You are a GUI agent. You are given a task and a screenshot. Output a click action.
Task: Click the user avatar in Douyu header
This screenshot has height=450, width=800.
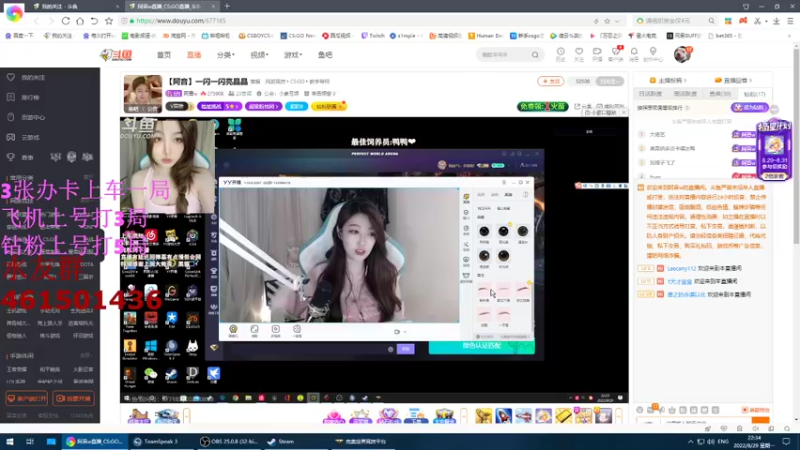tap(682, 54)
